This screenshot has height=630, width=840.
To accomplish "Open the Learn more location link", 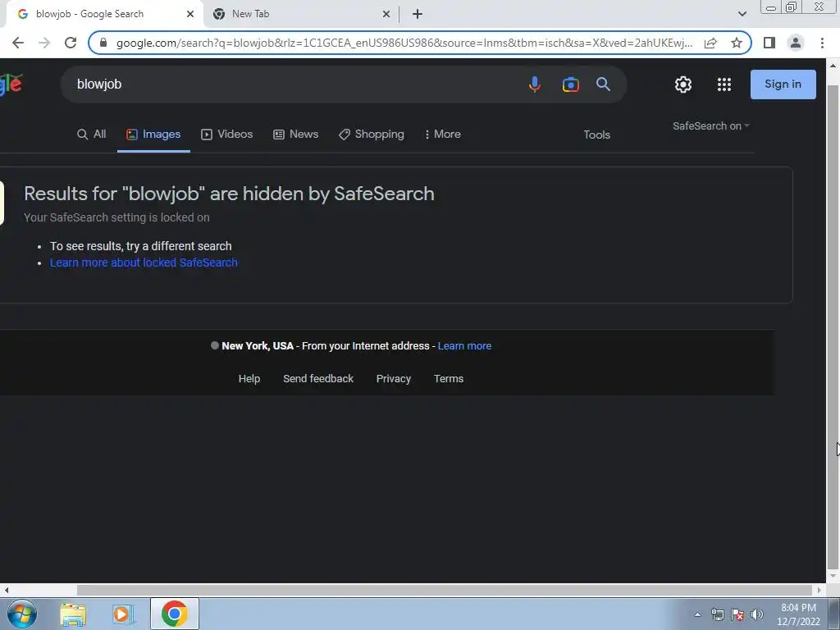I will [464, 346].
